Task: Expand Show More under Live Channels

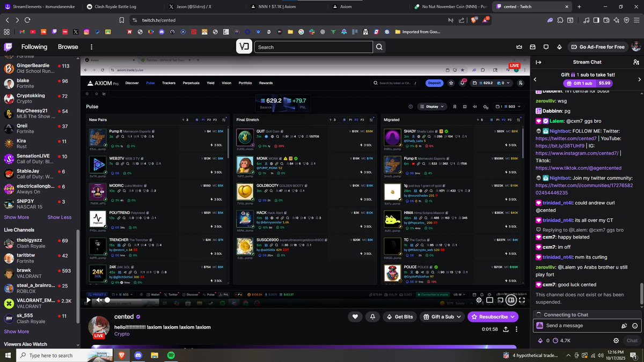Action: pos(17,331)
